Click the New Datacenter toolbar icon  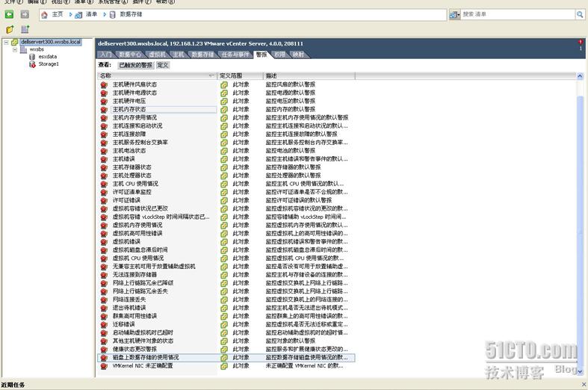pyautogui.click(x=25, y=29)
